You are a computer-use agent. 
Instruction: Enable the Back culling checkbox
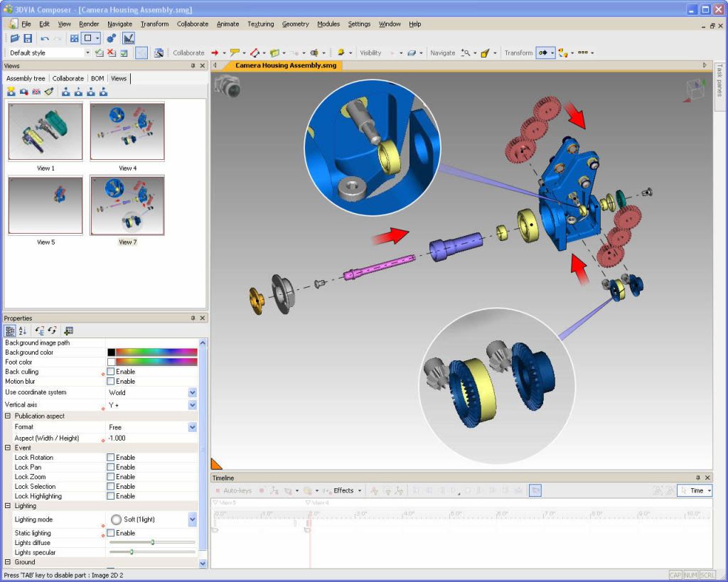(x=111, y=372)
